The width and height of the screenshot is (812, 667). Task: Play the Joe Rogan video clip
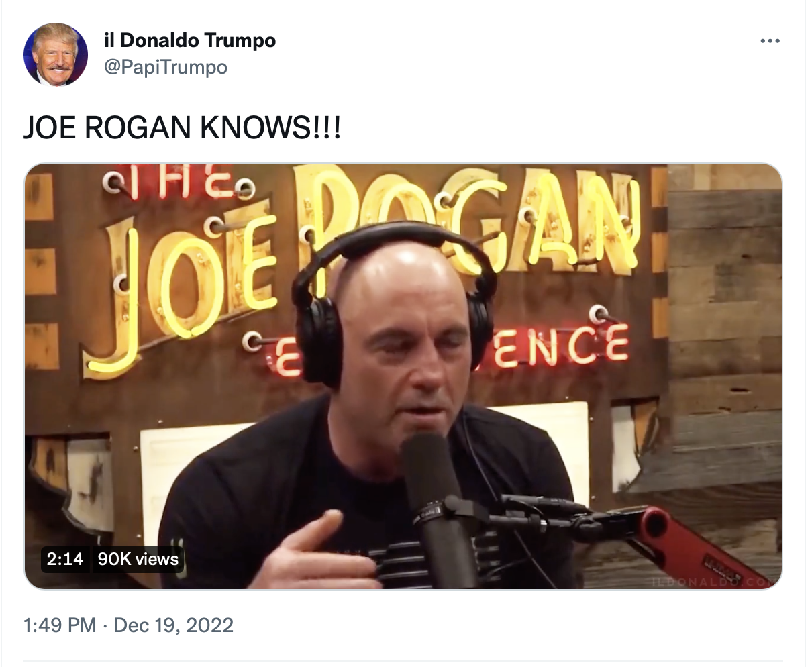pyautogui.click(x=403, y=376)
